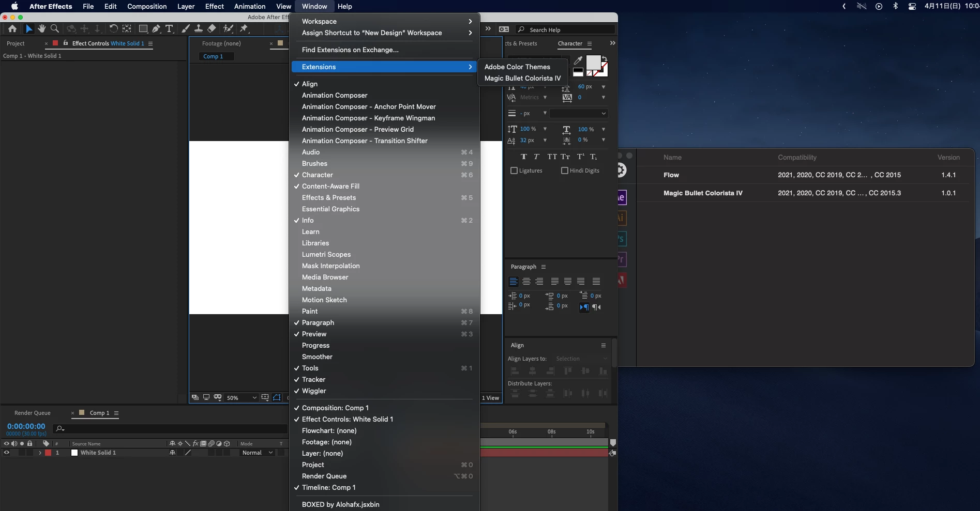Open the Adobe Color Themes extension
Viewport: 980px width, 511px height.
coord(523,67)
